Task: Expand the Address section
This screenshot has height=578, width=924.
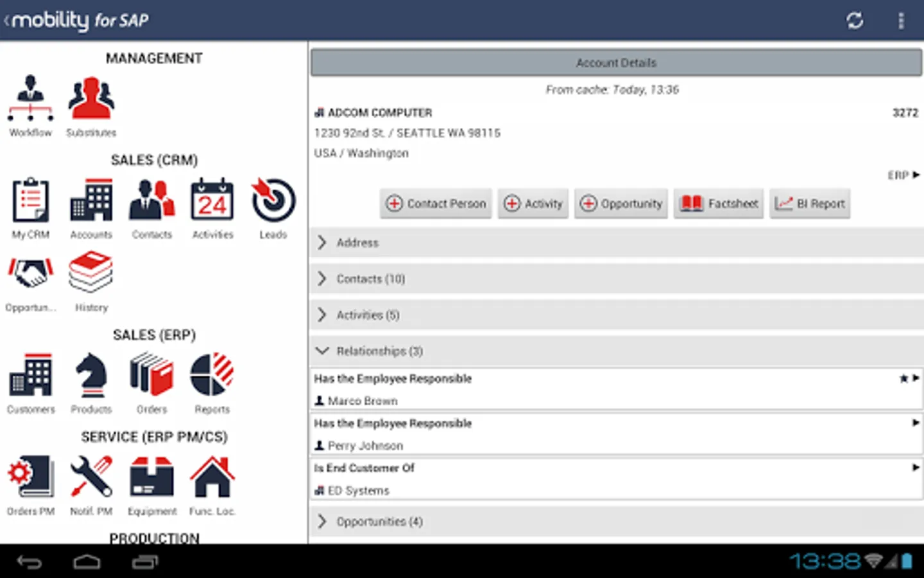Action: point(617,243)
